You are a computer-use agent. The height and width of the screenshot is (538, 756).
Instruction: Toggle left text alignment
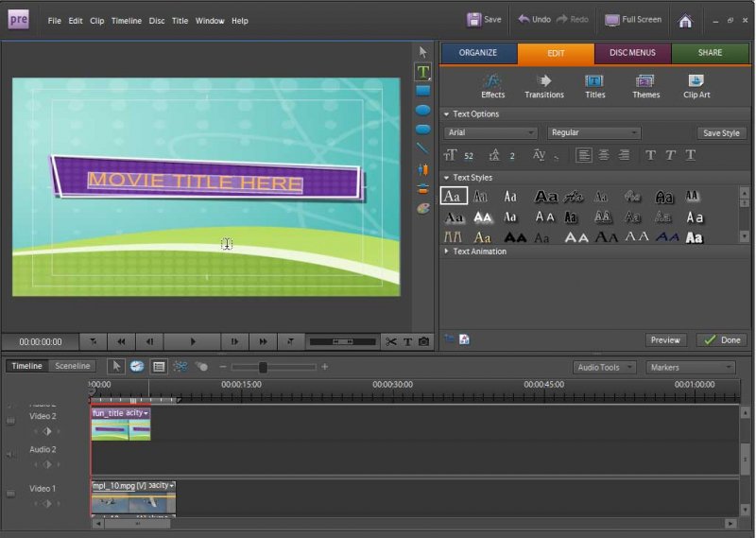pyautogui.click(x=584, y=155)
